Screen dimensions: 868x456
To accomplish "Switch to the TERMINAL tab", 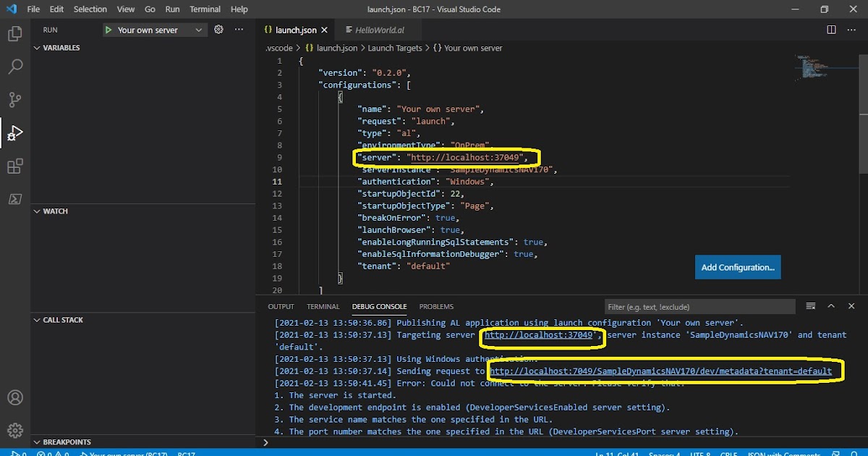I will (x=323, y=306).
